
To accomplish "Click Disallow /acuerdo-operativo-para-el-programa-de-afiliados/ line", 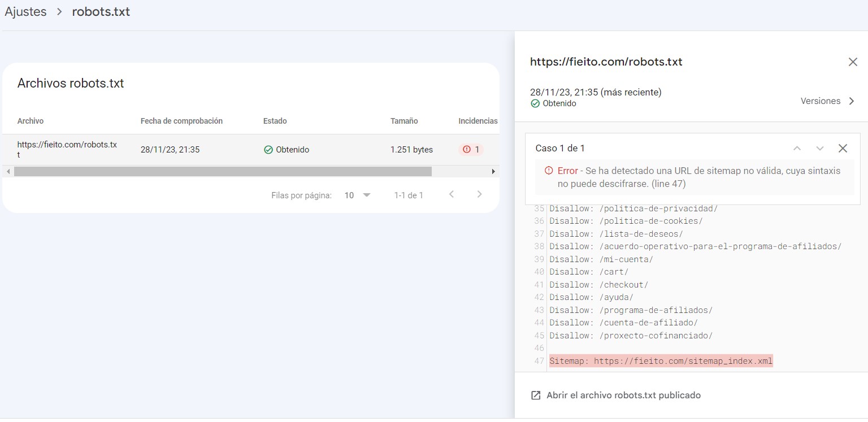I will pyautogui.click(x=696, y=246).
